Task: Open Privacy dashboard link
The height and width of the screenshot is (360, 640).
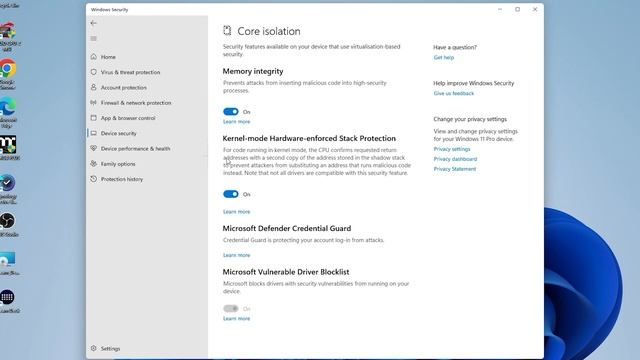Action: tap(455, 159)
